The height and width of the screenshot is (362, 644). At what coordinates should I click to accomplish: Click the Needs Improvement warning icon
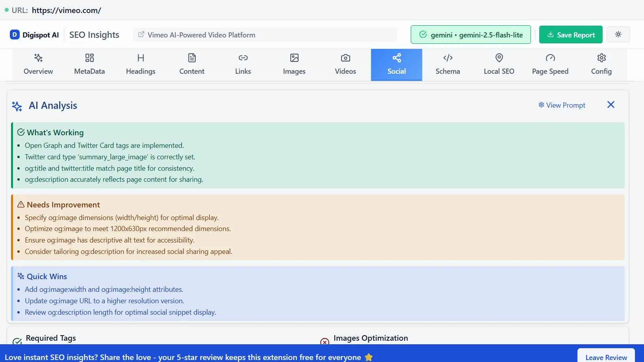[21, 204]
